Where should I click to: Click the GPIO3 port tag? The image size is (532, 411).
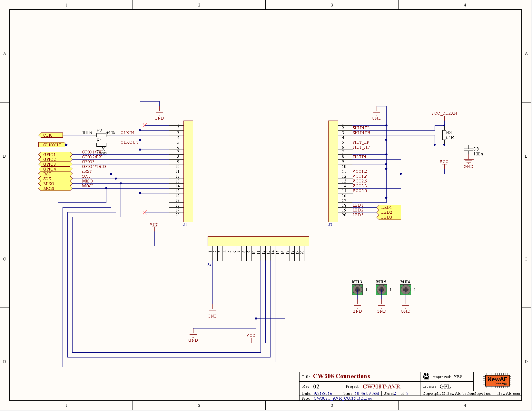55,164
